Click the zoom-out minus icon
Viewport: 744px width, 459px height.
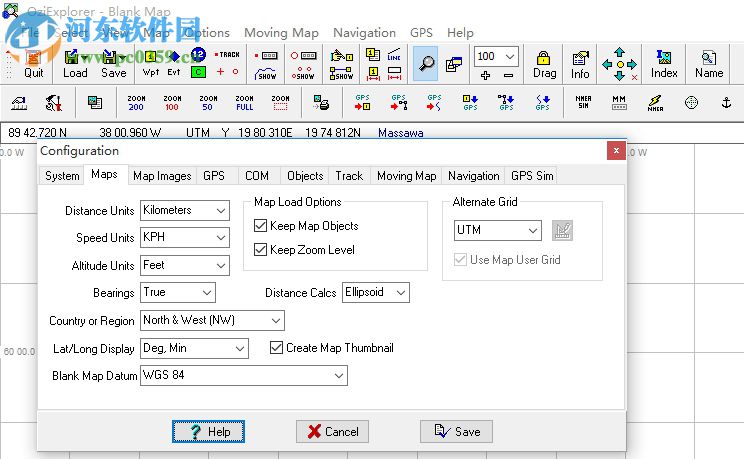508,75
